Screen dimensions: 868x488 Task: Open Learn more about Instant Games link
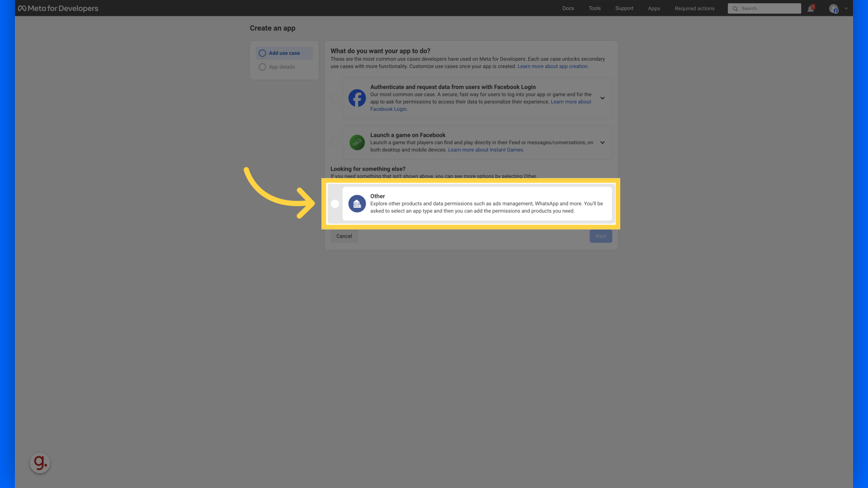click(486, 150)
